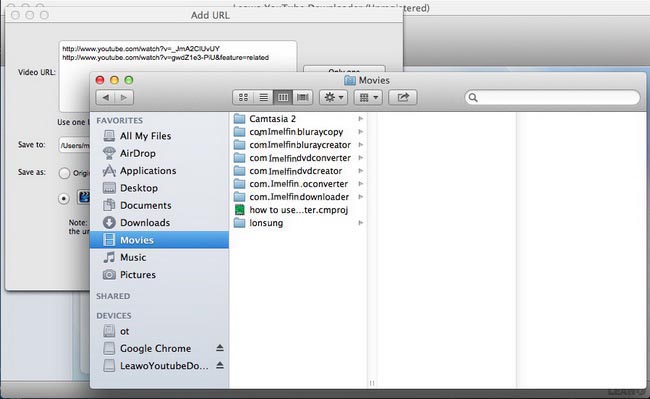Expand blu-ray copy folder arrow
This screenshot has width=650, height=399.
pos(361,132)
